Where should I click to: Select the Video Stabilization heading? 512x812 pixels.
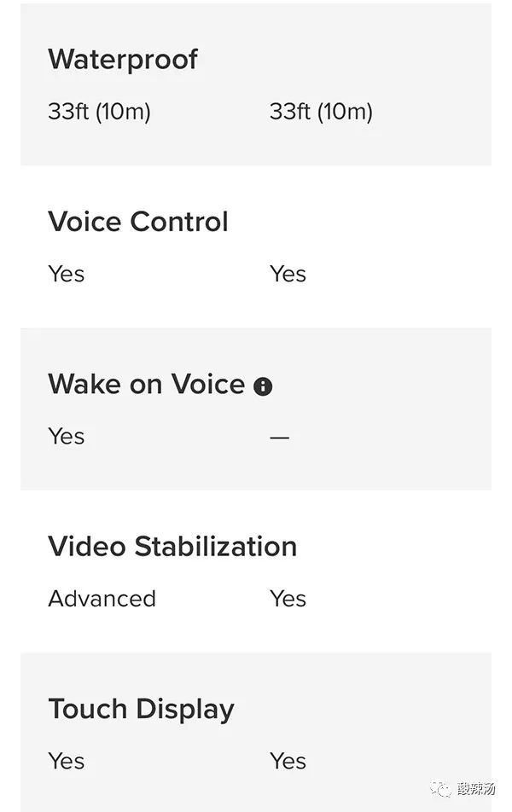[x=172, y=546]
